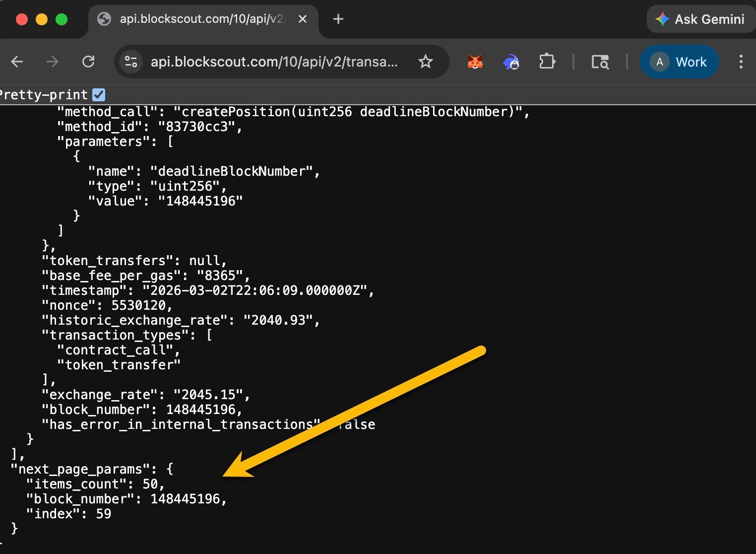Open the Chrome three-dot menu
The width and height of the screenshot is (756, 554).
(x=741, y=62)
